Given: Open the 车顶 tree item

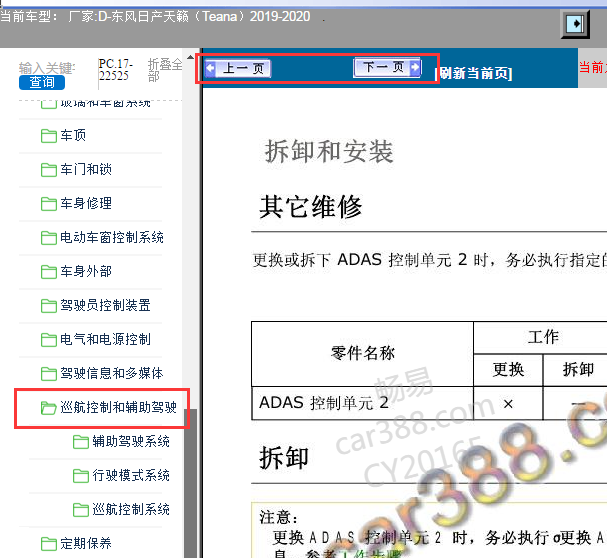Looking at the screenshot, I should pos(73,135).
